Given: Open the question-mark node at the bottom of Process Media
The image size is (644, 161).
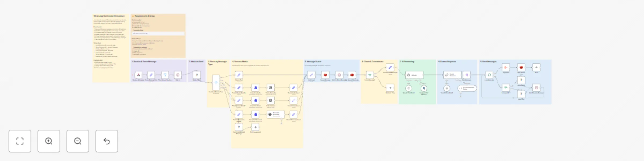Looking at the screenshot, I should point(239,127).
